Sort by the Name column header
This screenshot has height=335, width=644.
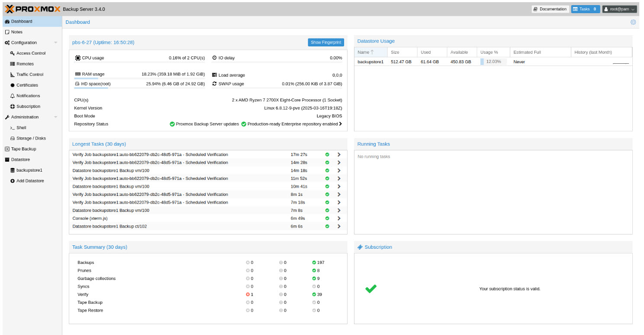coord(364,52)
